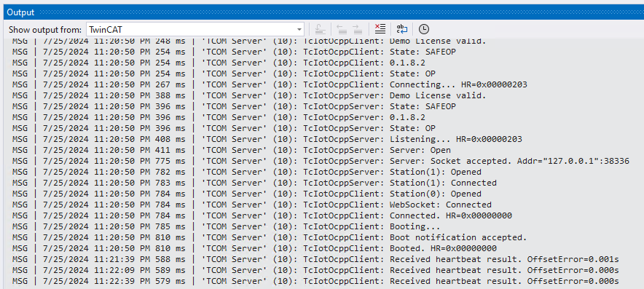Select the heartbeat result line with OffsetError=0.001s
Viewport: 644px width, 289px height.
click(316, 259)
